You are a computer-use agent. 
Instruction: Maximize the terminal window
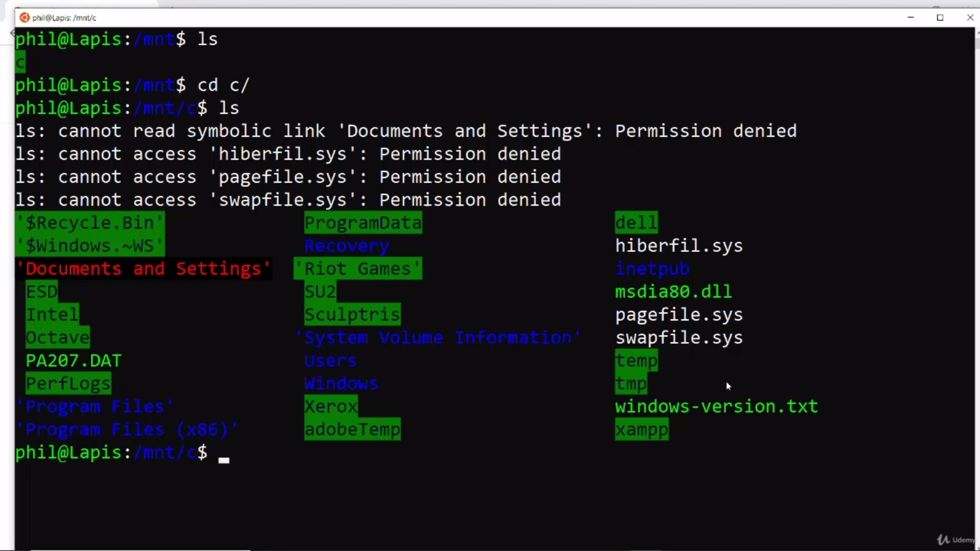(x=940, y=17)
